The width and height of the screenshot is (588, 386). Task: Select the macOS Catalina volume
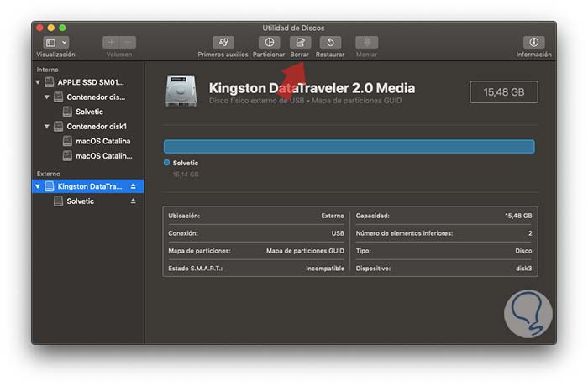[x=88, y=141]
